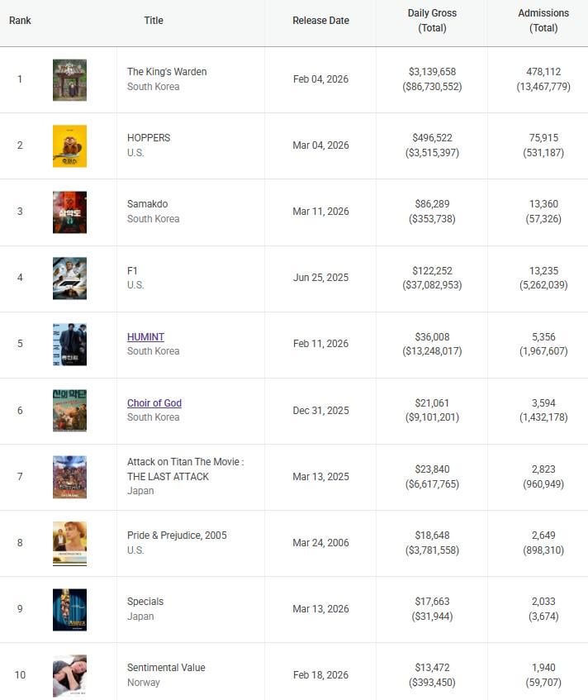Screen dimensions: 588x700
Task: Click the Choir of God poster
Action: (x=69, y=411)
